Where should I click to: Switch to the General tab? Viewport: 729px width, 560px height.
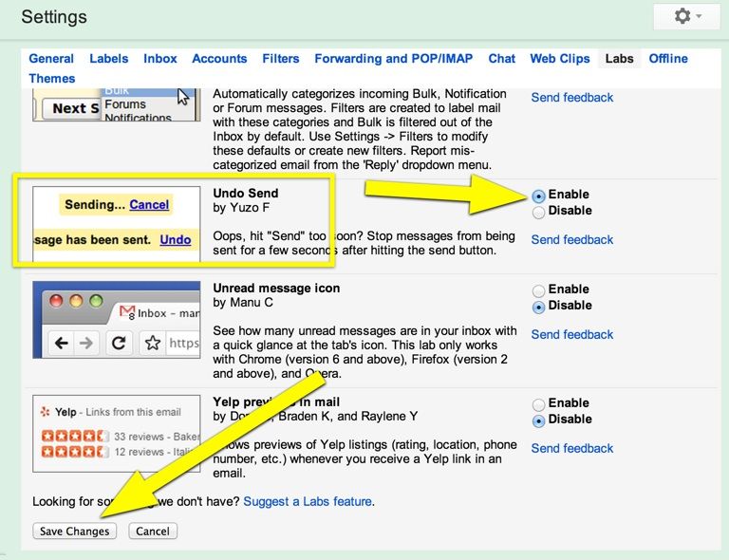(51, 59)
